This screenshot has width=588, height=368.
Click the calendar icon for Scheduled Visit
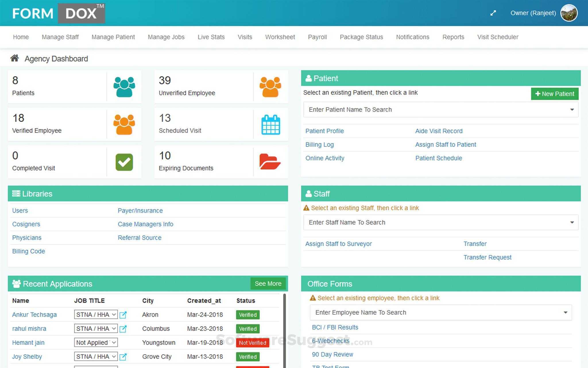tap(270, 124)
